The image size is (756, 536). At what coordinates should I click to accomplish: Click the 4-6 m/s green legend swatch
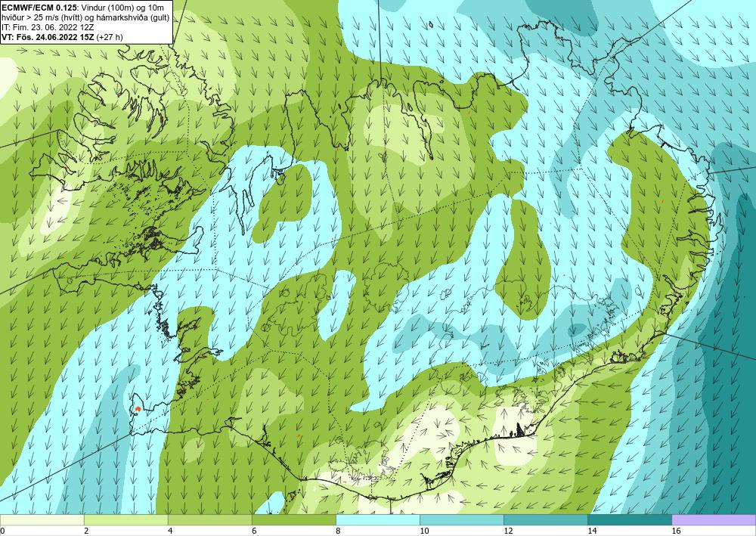tap(209, 519)
